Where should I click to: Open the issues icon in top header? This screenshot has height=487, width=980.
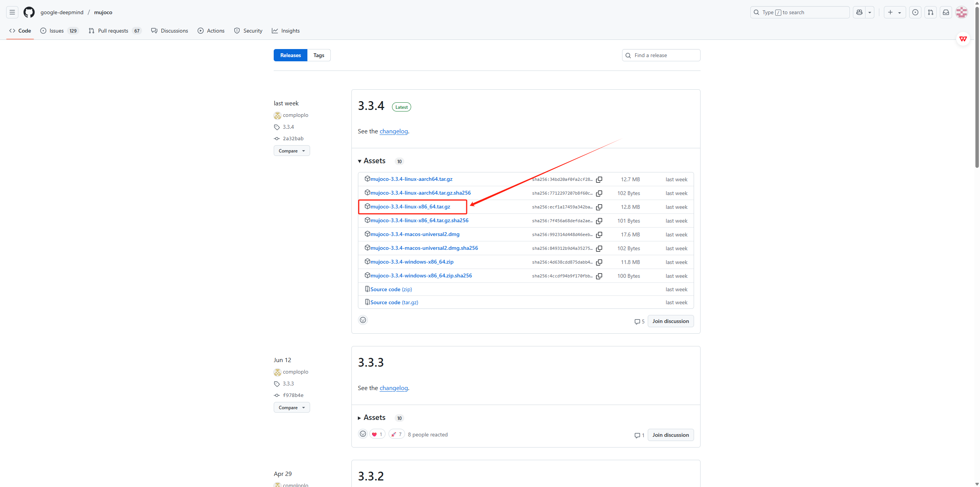tap(915, 12)
